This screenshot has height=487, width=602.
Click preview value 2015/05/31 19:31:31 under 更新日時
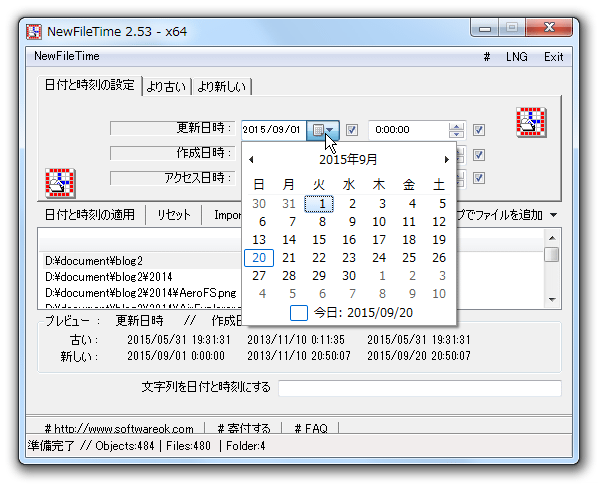179,340
